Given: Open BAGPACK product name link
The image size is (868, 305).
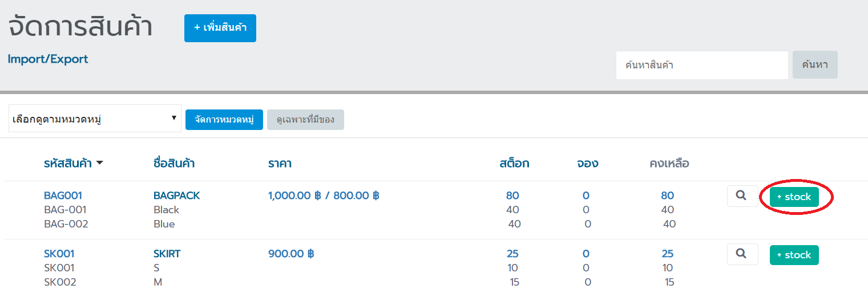Looking at the screenshot, I should click(x=176, y=196).
